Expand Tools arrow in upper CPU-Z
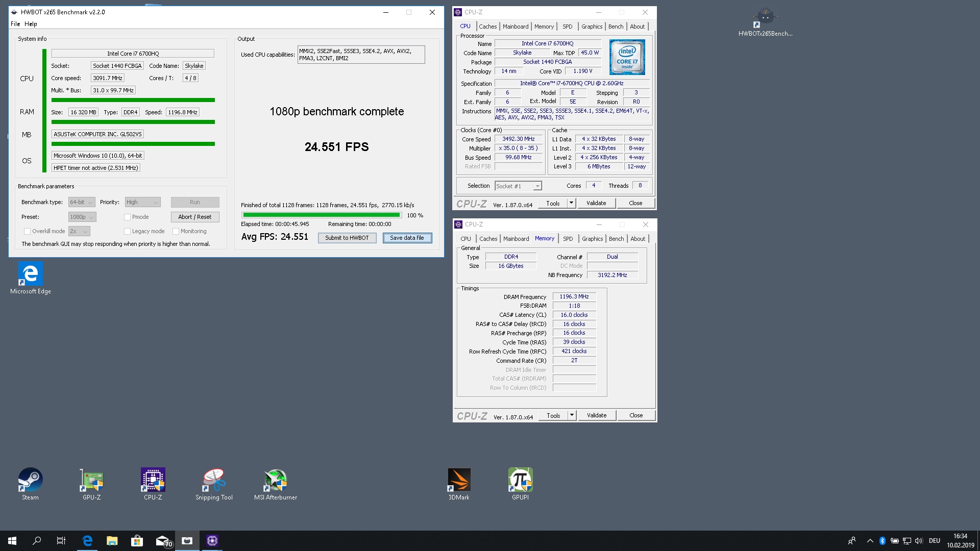This screenshot has width=980, height=551. 571,203
